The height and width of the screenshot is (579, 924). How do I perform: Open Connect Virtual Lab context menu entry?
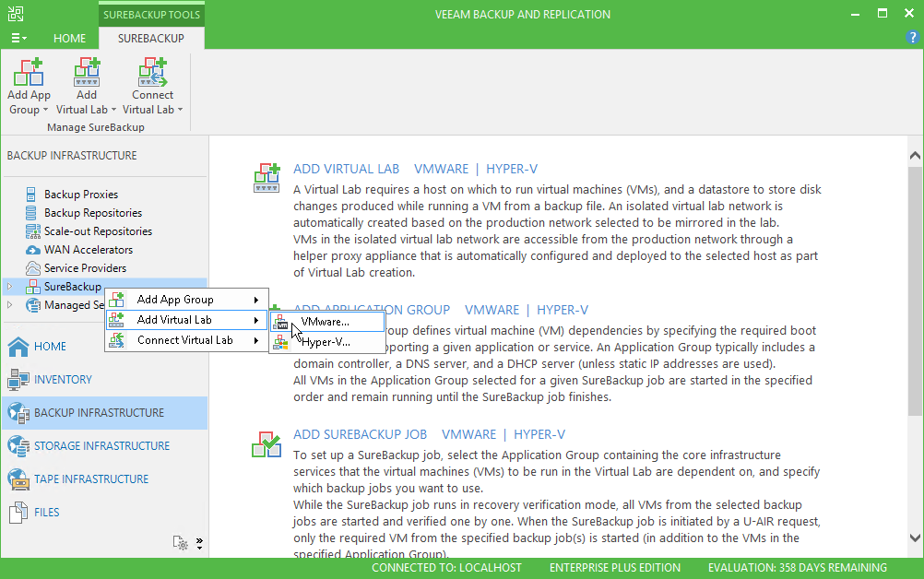(x=184, y=340)
